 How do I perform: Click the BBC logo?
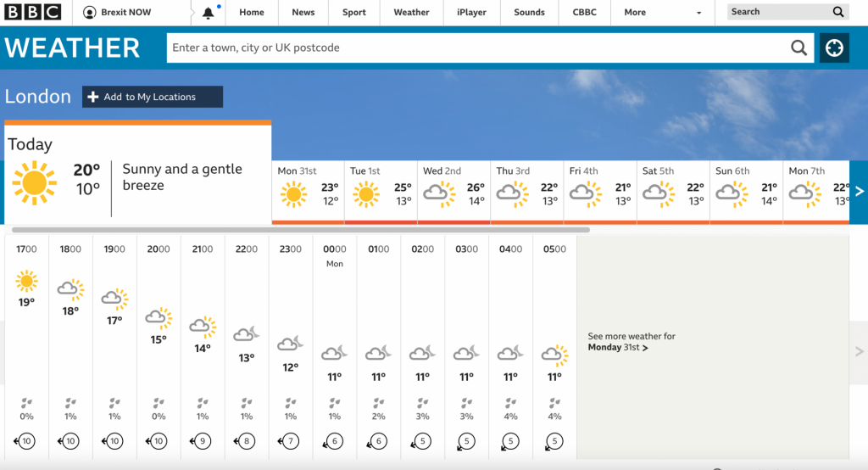click(x=33, y=12)
